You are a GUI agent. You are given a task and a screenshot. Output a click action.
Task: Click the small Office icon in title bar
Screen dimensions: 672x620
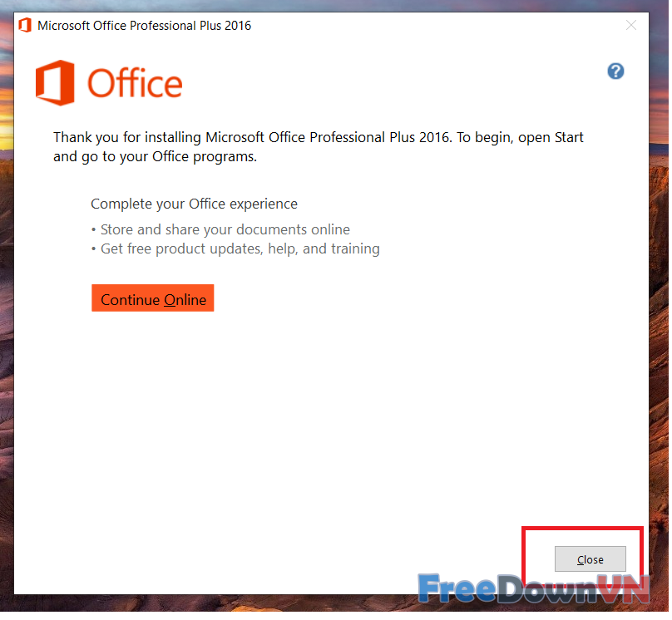(25, 26)
